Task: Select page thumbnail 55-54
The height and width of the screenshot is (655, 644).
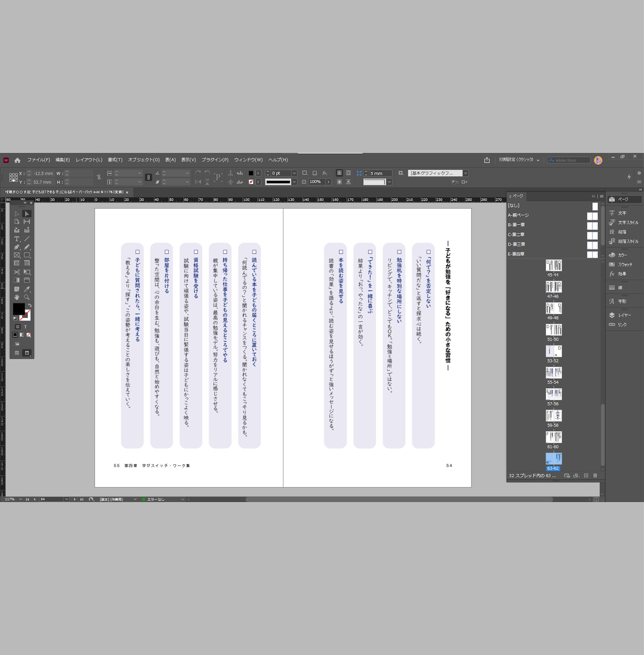Action: (x=553, y=372)
